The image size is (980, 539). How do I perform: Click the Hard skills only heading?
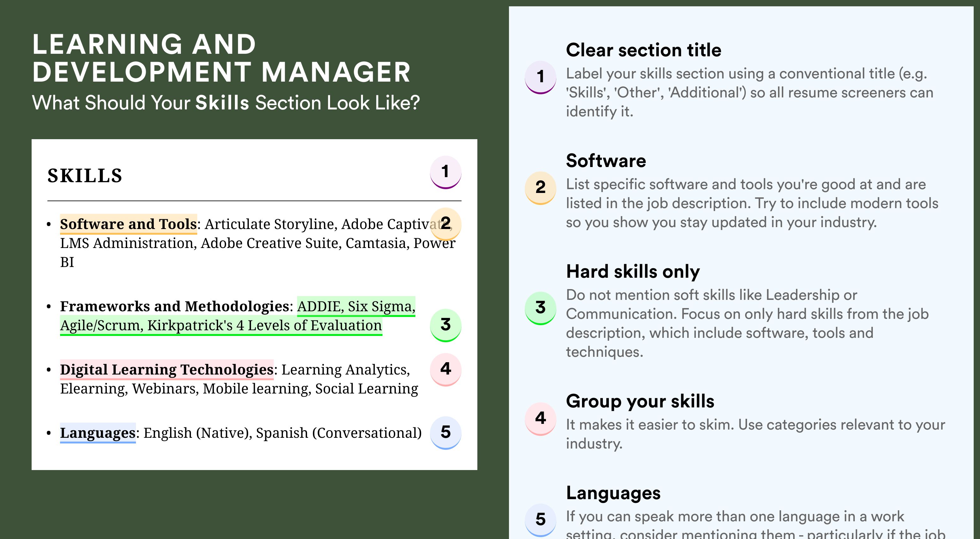pyautogui.click(x=633, y=271)
